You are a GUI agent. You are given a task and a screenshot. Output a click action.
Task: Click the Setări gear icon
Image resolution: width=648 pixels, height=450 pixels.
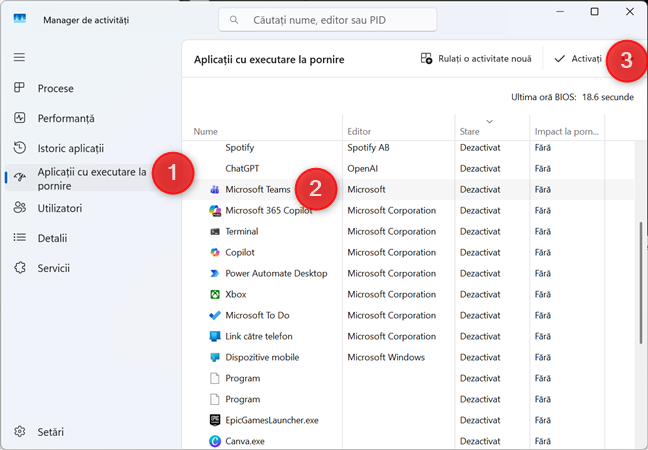19,431
